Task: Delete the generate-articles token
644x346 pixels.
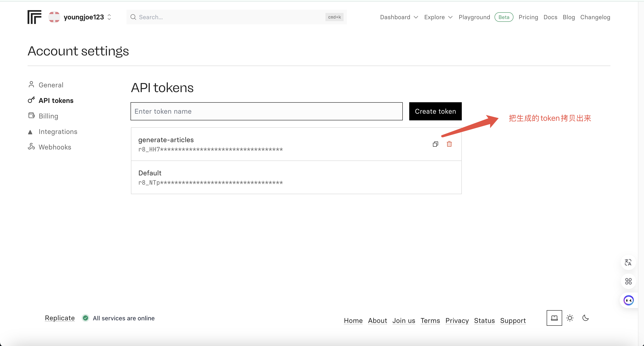Action: click(x=449, y=144)
